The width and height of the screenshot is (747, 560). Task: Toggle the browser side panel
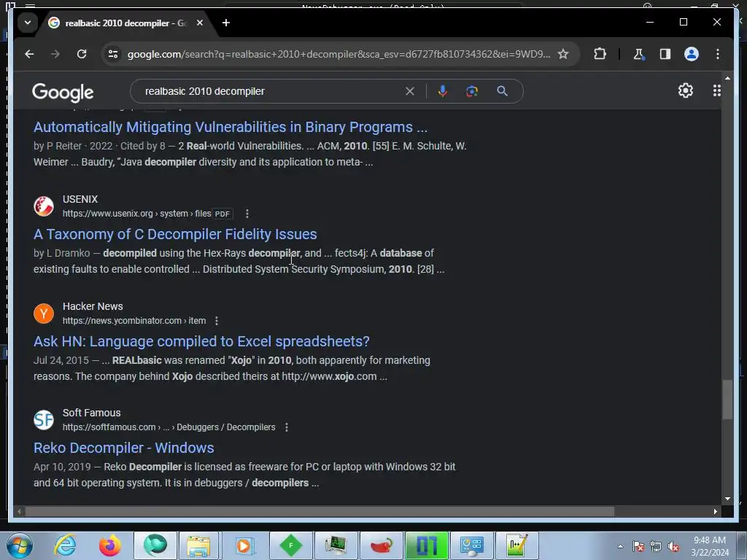point(665,54)
